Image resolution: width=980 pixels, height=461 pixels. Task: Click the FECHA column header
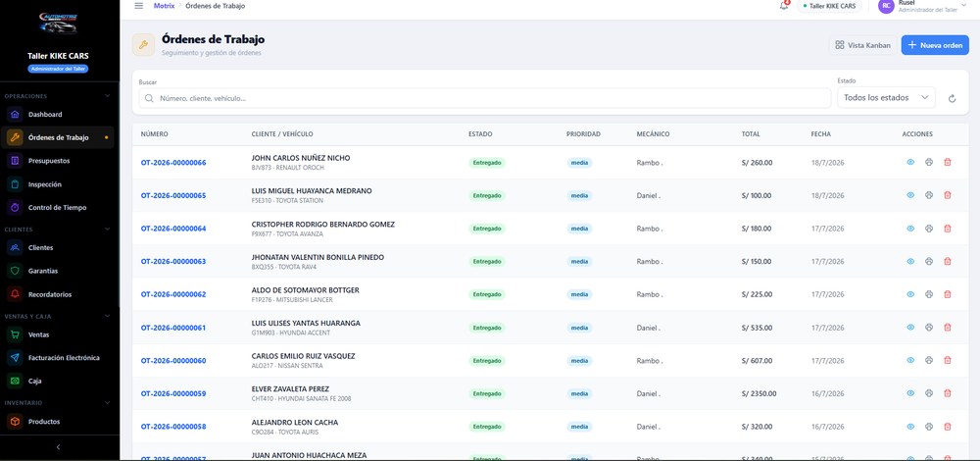(820, 134)
